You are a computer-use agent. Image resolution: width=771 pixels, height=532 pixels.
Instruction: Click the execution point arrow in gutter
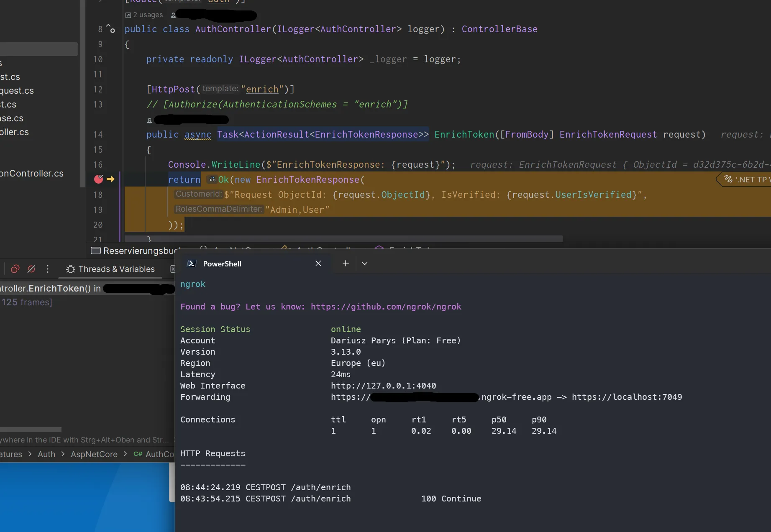click(x=110, y=179)
